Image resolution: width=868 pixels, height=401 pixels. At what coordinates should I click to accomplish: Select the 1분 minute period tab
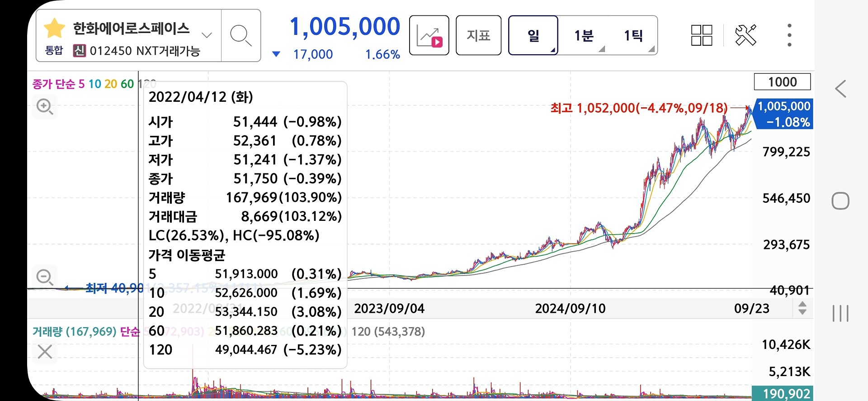point(583,35)
